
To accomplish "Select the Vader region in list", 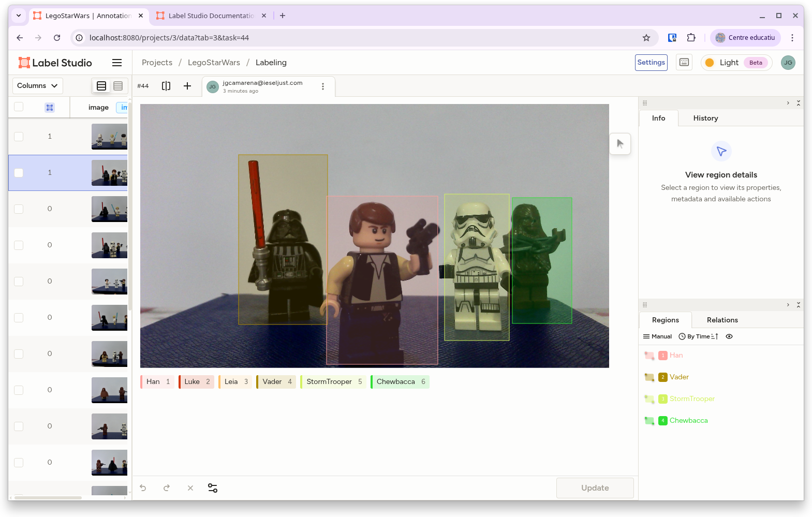I will (x=679, y=377).
